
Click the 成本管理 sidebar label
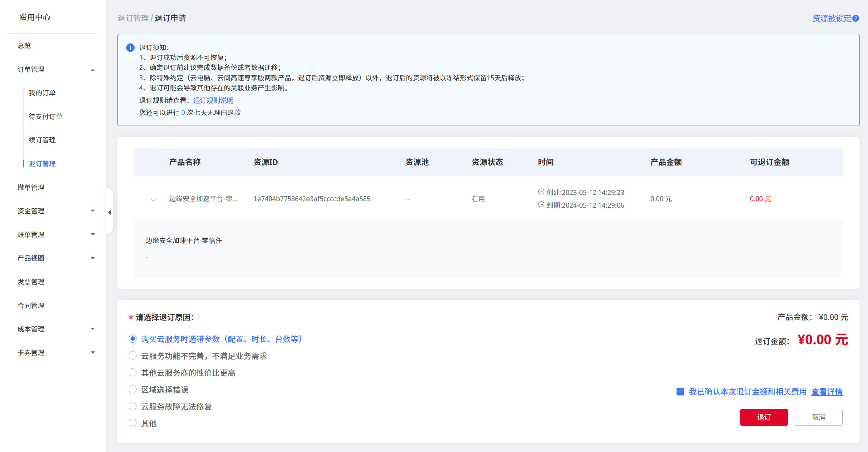click(31, 329)
